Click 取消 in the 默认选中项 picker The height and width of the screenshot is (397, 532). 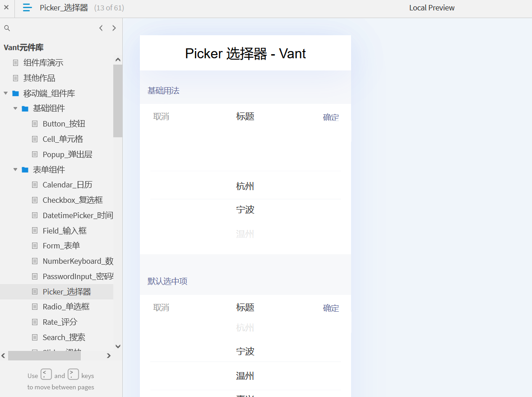[161, 308]
